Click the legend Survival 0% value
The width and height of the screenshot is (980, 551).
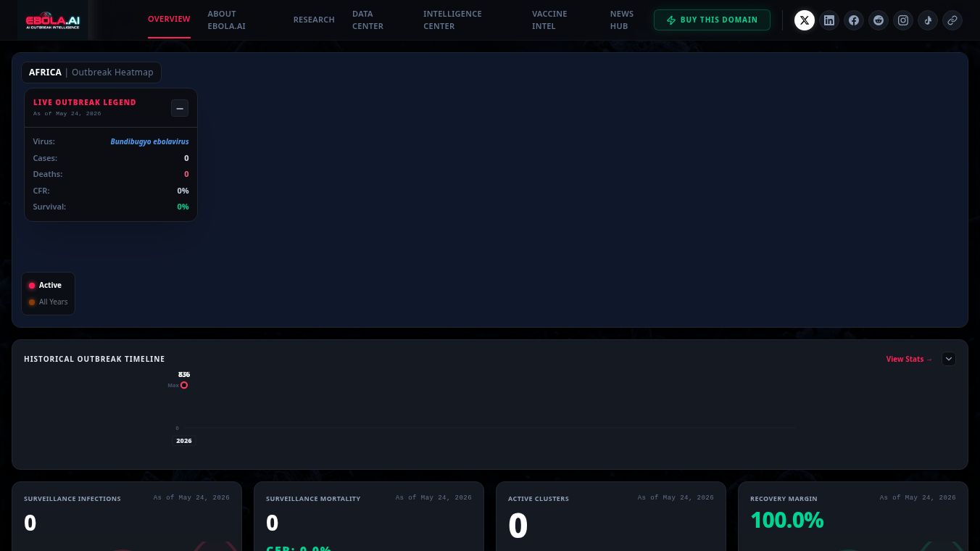(183, 207)
